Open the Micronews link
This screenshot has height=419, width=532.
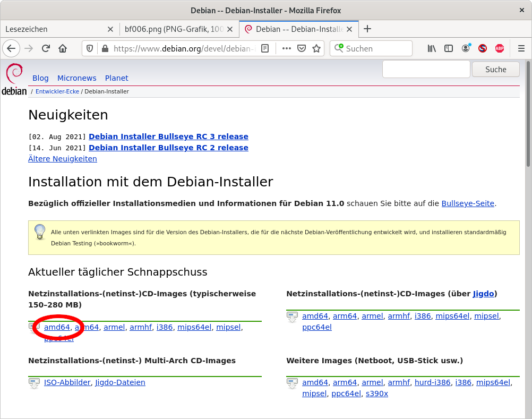pos(76,78)
